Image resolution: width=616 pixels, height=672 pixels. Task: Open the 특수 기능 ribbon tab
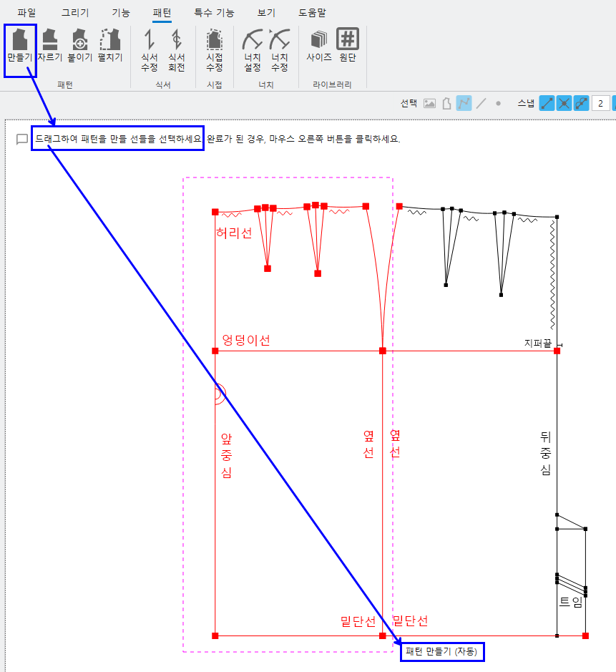tap(214, 13)
